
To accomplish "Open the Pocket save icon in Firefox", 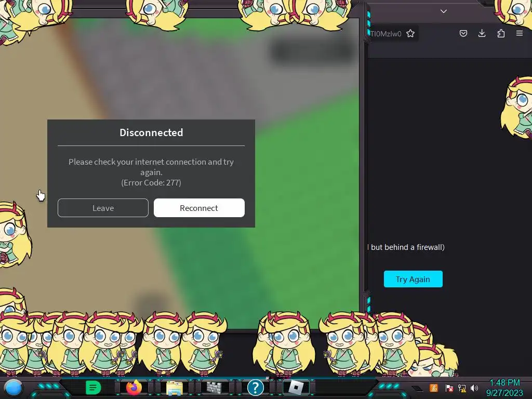I will [x=463, y=33].
